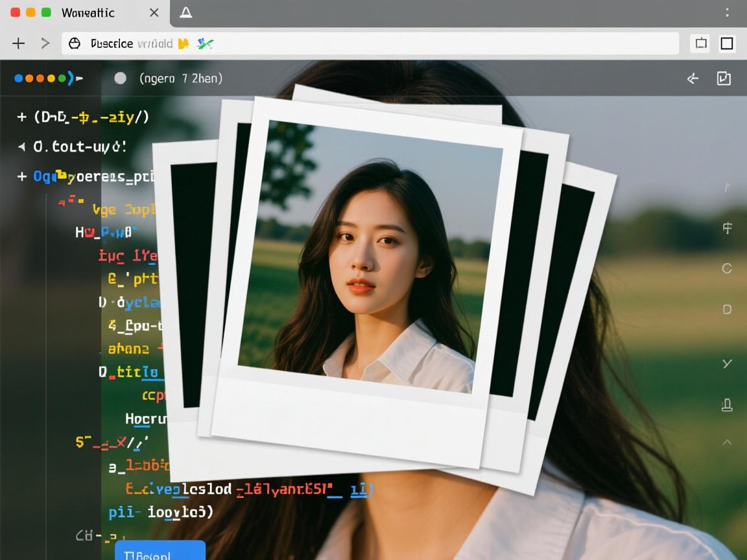Click the back arrow icon in panel header
747x560 pixels.
pos(693,78)
